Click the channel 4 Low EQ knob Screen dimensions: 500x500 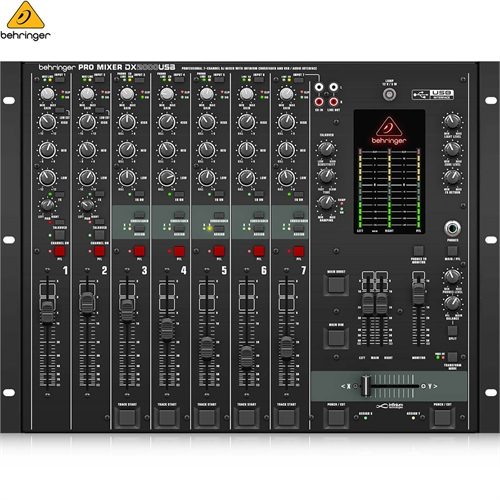click(x=167, y=178)
